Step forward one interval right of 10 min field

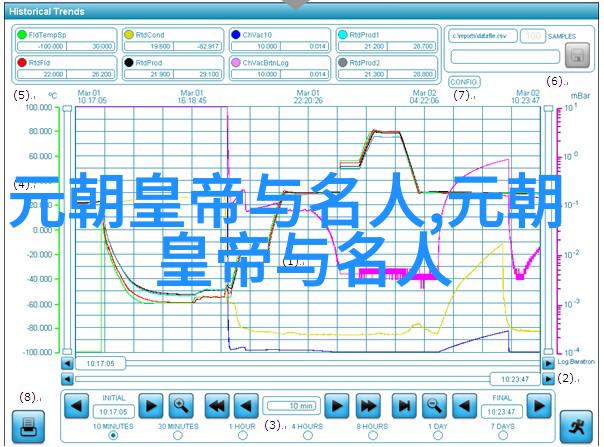(337, 405)
